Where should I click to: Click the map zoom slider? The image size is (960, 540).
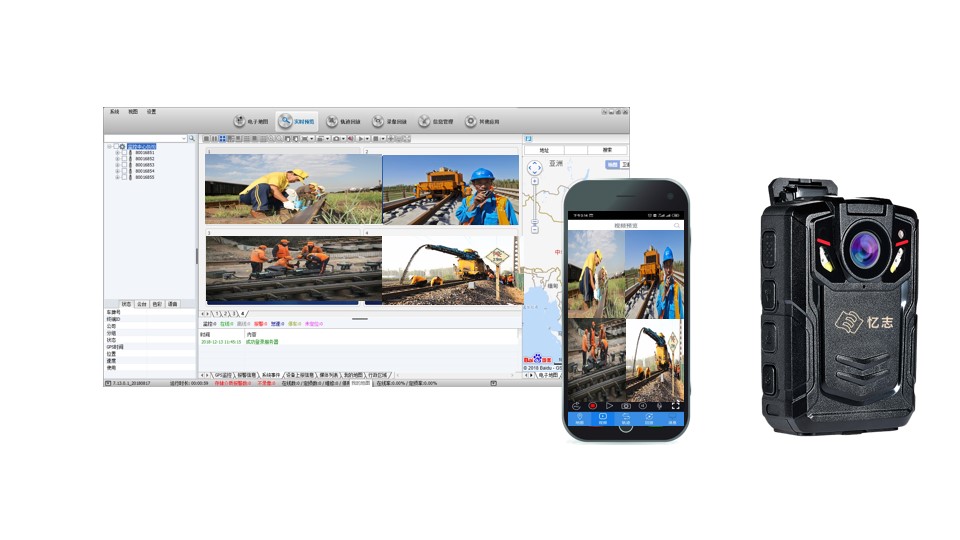(x=534, y=205)
